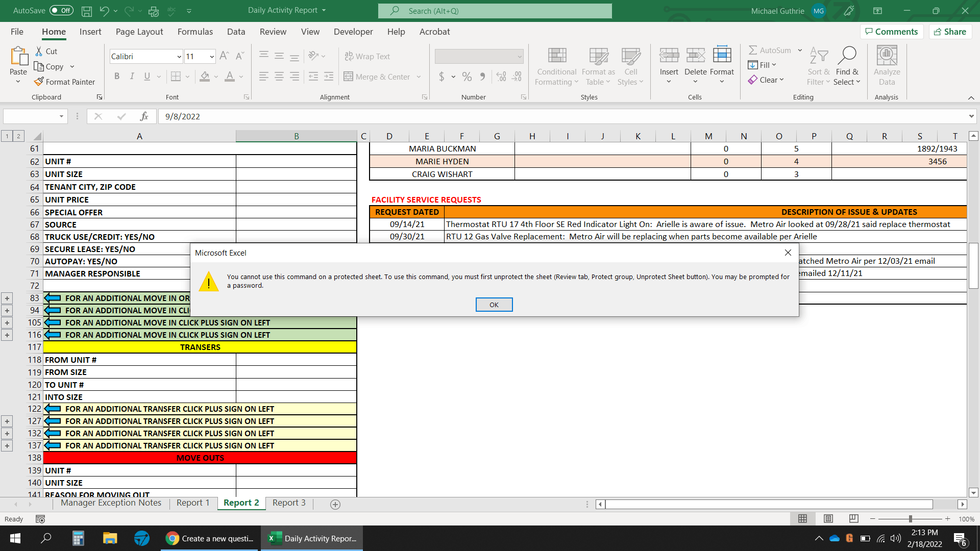Expand the formula bar chevron
Image resolution: width=980 pixels, height=551 pixels.
971,116
